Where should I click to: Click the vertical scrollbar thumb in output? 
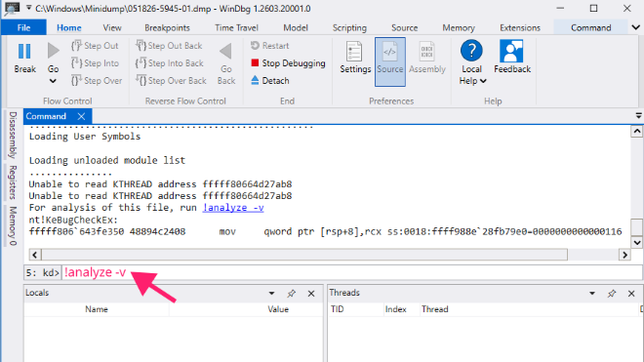(636, 226)
